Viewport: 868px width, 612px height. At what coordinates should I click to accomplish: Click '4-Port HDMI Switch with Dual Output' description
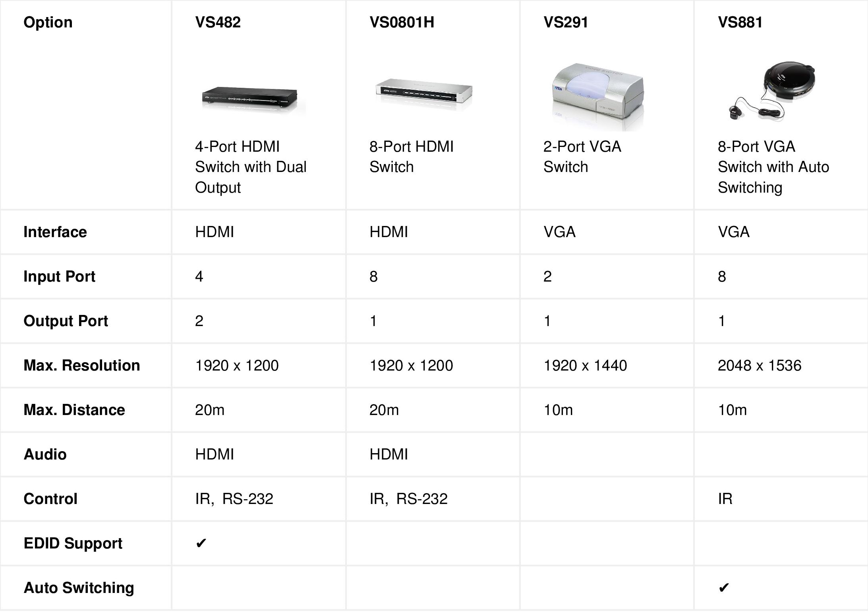click(x=251, y=167)
